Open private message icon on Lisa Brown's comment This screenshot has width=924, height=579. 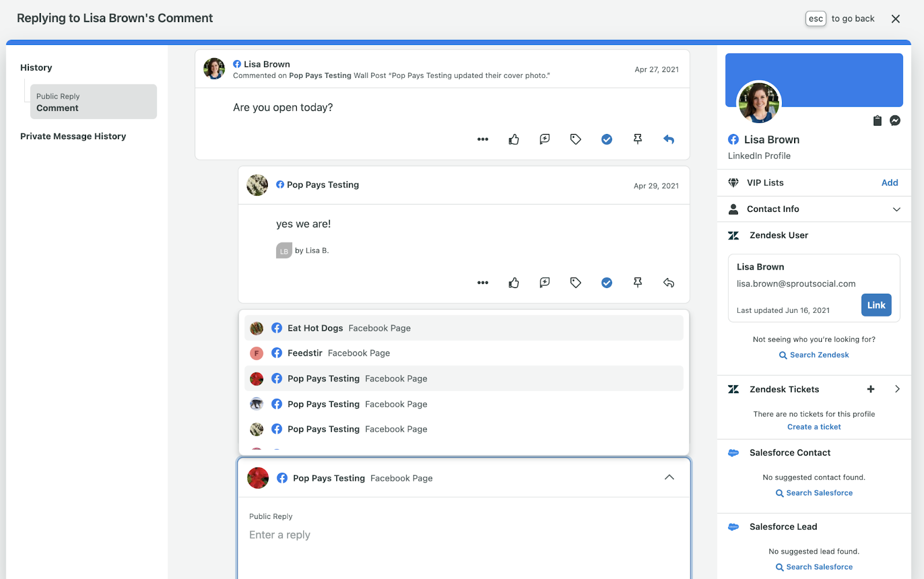coord(545,139)
